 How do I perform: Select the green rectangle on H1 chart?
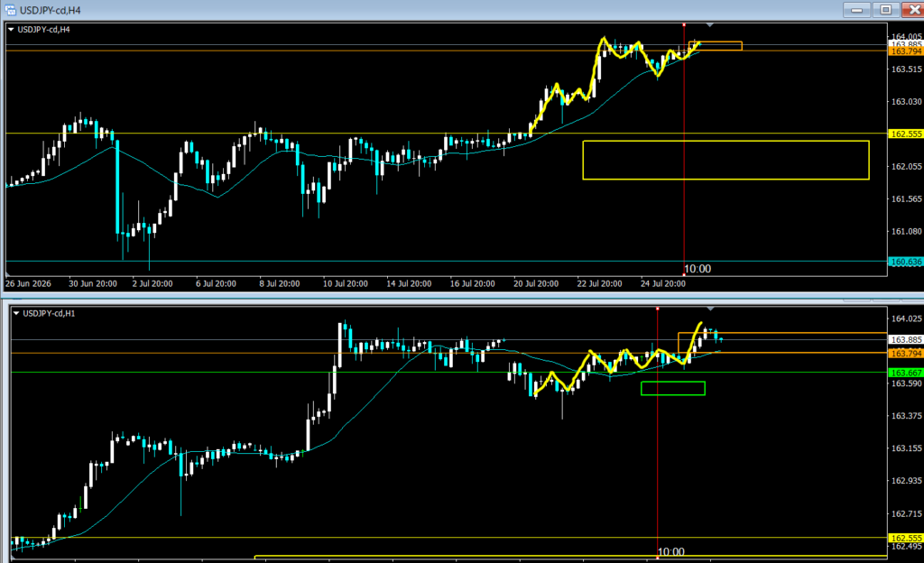(673, 388)
